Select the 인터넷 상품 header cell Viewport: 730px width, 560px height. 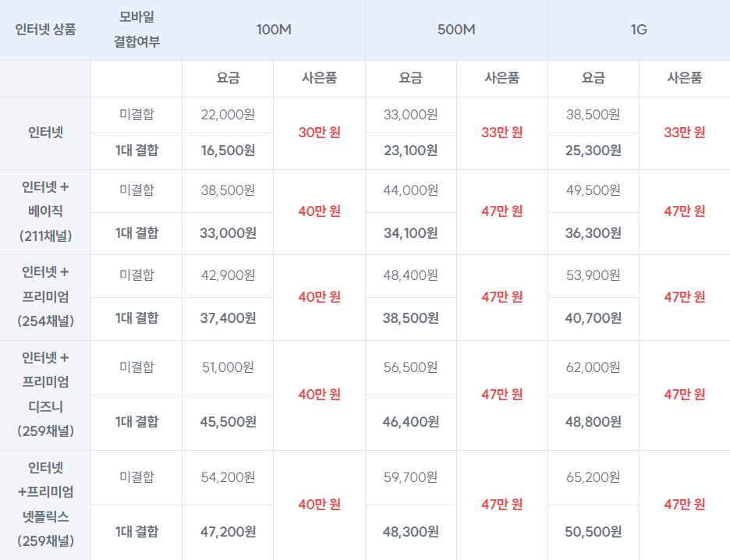[45, 30]
